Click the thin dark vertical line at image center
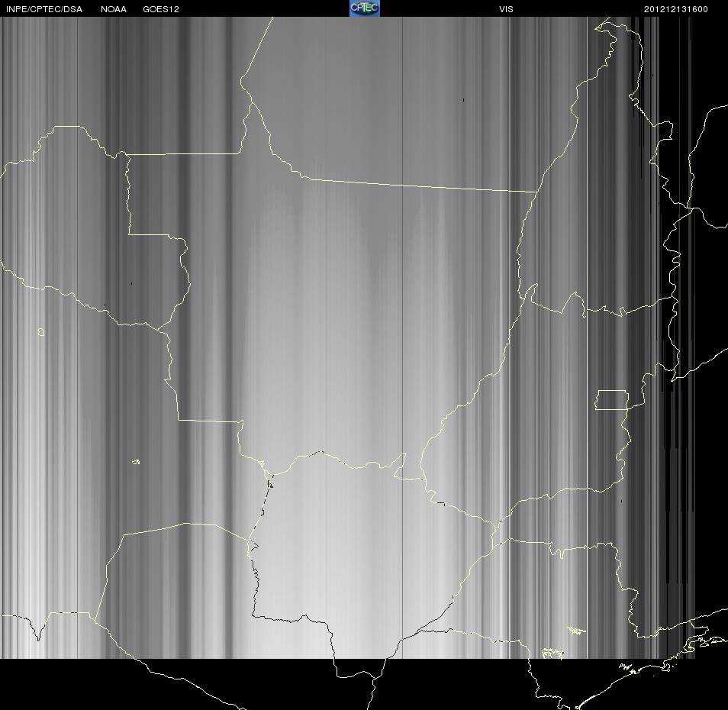Screen dimensions: 728x710 pos(402,337)
